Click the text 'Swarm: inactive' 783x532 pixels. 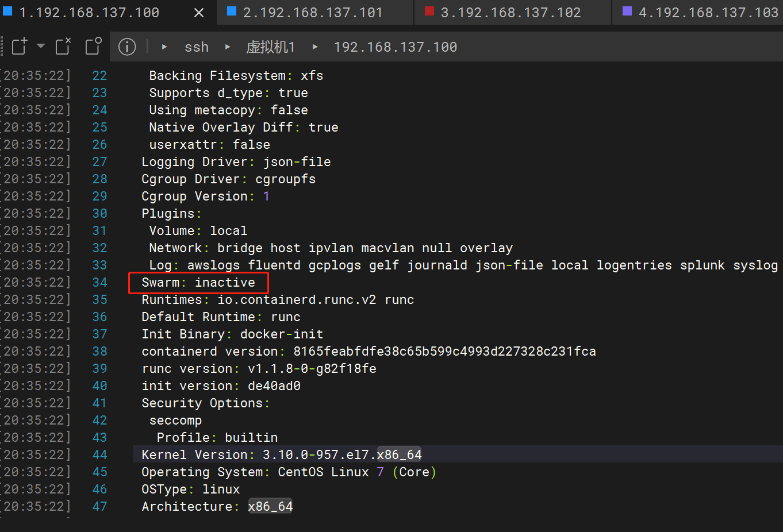tap(198, 282)
